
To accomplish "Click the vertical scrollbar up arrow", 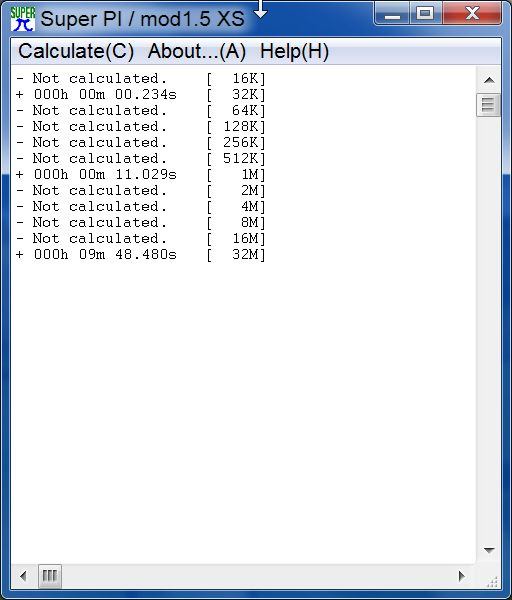I will click(x=489, y=80).
